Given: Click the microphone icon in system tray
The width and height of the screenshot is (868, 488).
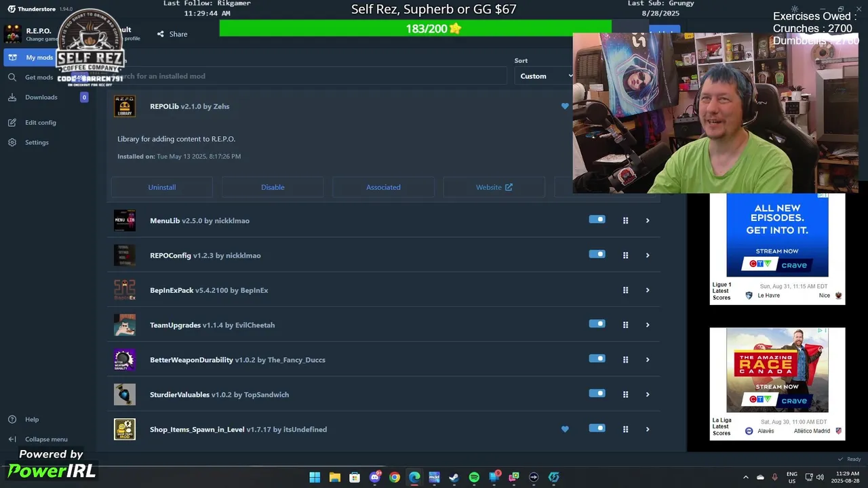Looking at the screenshot, I should (x=775, y=477).
